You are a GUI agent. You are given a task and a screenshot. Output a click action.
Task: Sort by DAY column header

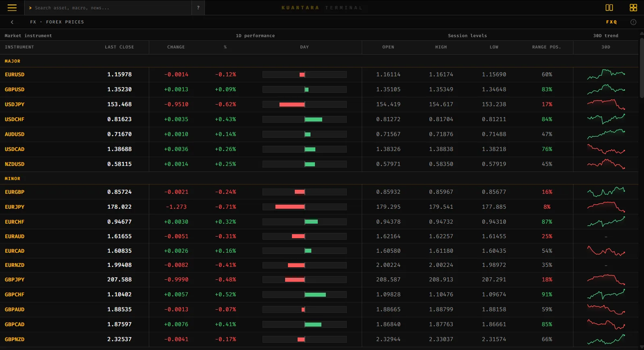pyautogui.click(x=304, y=47)
